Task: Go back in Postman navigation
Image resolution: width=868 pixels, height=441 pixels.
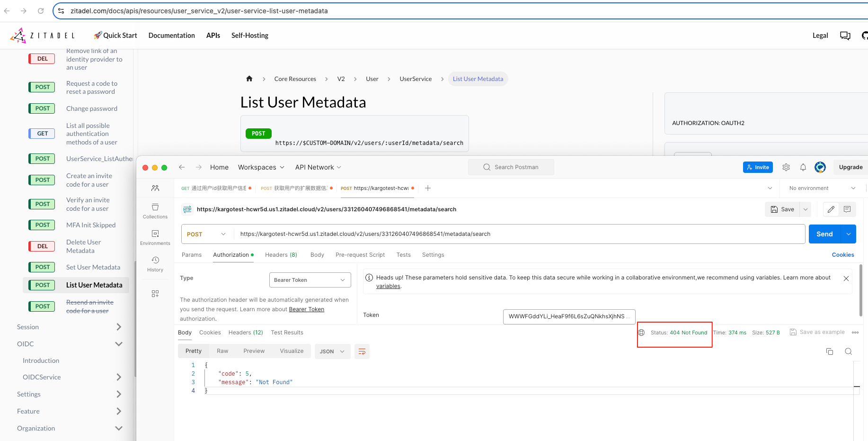Action: coord(182,167)
